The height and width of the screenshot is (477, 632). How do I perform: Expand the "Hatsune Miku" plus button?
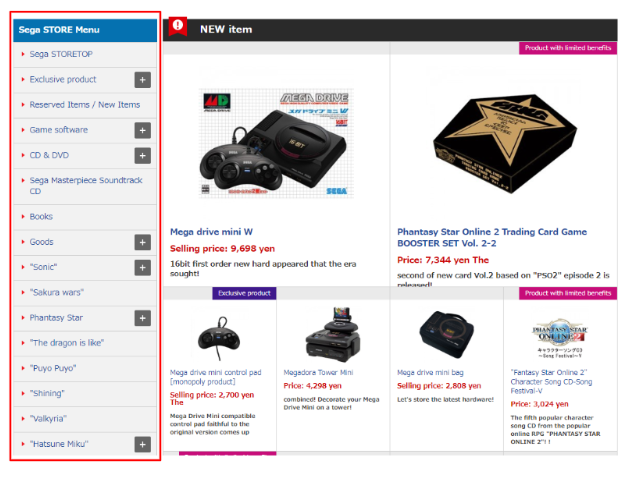coord(143,444)
